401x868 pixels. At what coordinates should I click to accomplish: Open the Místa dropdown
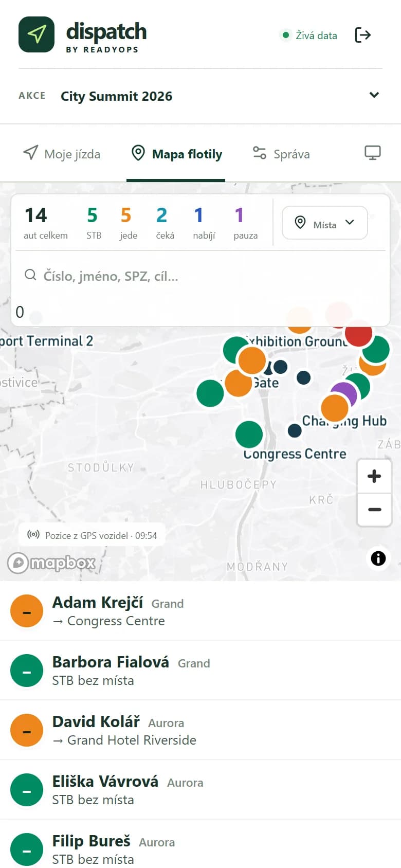click(325, 223)
